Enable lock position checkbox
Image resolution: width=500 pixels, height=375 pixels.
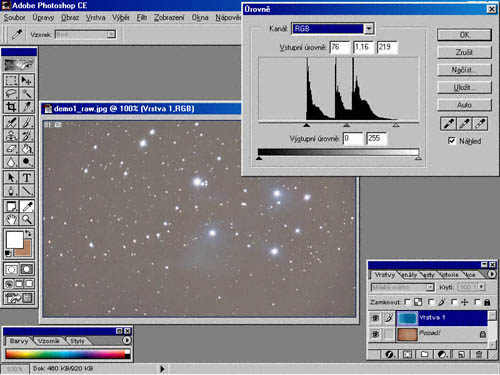coord(454,302)
